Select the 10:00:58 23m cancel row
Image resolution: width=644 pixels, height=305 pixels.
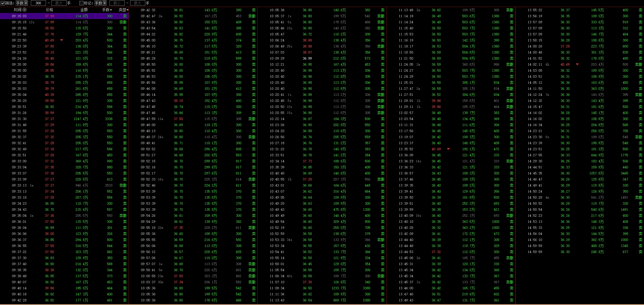coord(193,276)
